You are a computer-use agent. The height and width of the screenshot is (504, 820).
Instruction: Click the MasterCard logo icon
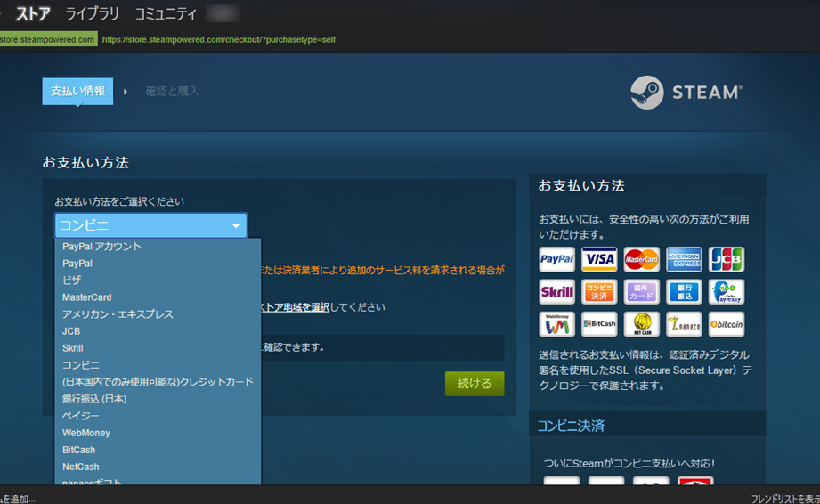click(x=641, y=259)
